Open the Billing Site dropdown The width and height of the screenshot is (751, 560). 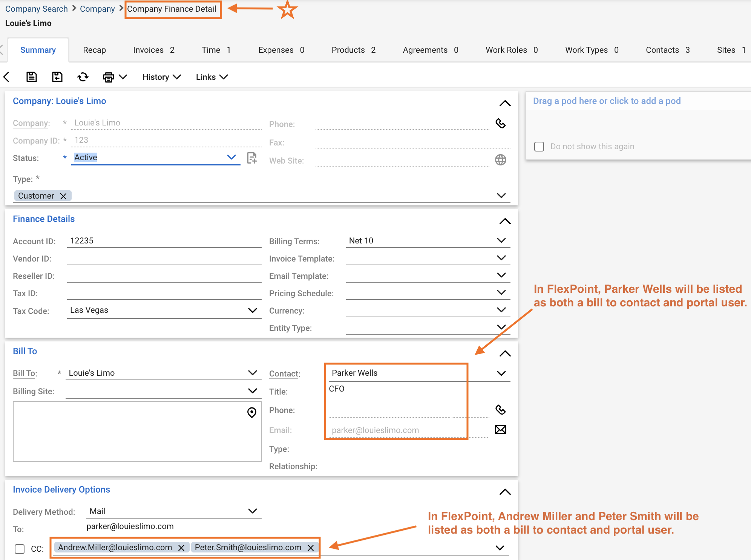(253, 391)
